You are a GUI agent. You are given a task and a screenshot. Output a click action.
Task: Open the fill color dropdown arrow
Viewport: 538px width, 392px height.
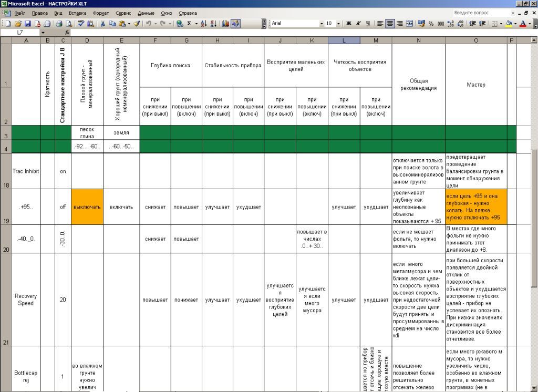(x=515, y=24)
